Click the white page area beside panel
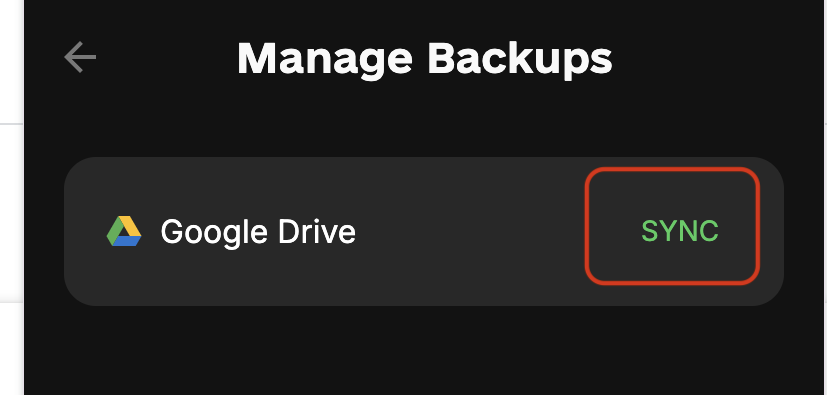This screenshot has width=827, height=395. click(x=11, y=211)
